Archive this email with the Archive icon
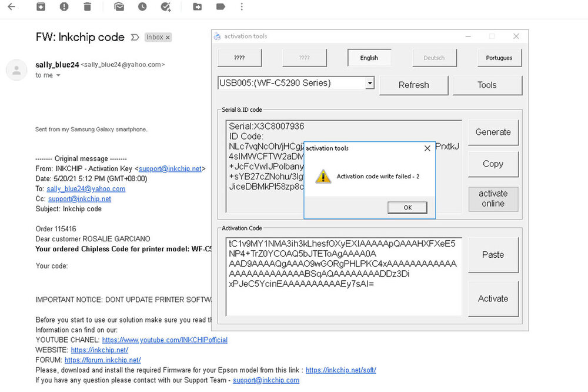The height and width of the screenshot is (392, 588). 41,7
